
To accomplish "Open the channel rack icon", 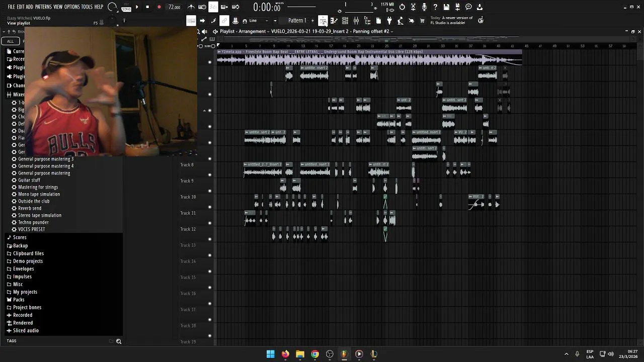I will pos(345,21).
